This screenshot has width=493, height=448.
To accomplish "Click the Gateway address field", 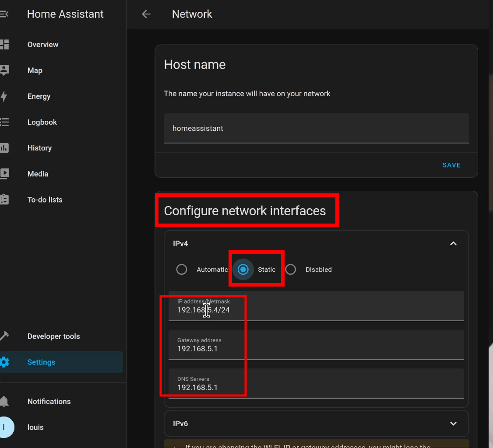I will 316,345.
